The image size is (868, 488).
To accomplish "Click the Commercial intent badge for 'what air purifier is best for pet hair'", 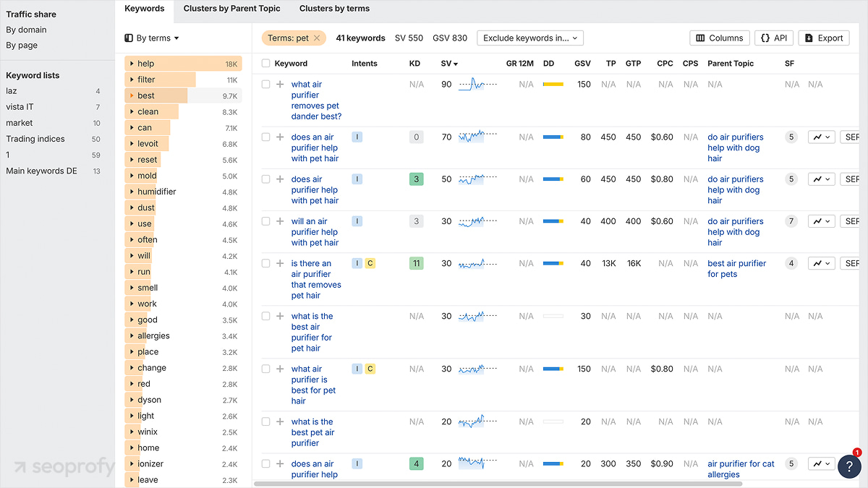I will (x=370, y=369).
